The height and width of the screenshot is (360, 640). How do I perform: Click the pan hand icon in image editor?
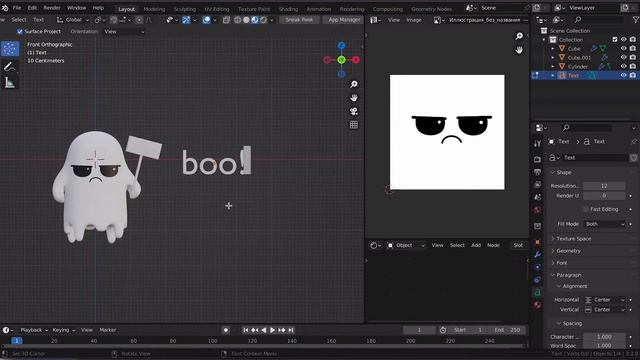click(x=519, y=50)
